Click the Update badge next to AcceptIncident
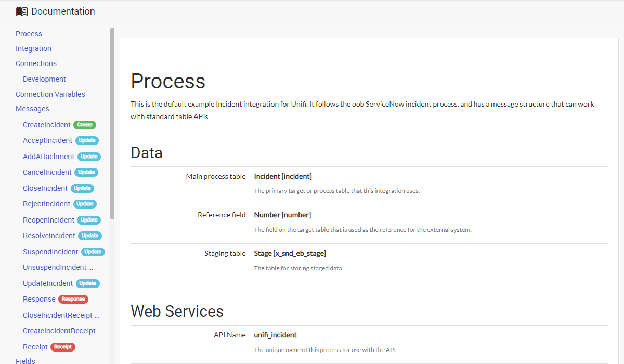The width and height of the screenshot is (624, 364). point(87,140)
